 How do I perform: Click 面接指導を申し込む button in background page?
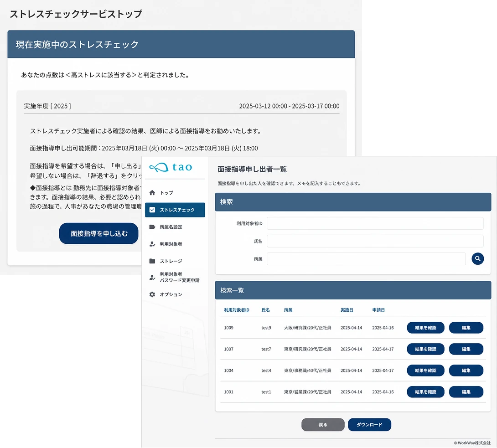click(x=98, y=233)
